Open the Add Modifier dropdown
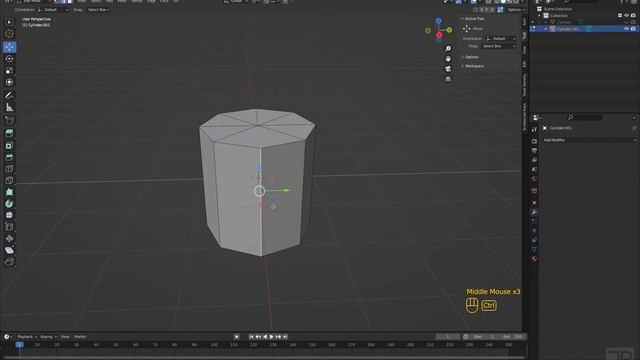Screen dimensions: 640x360 point(589,140)
